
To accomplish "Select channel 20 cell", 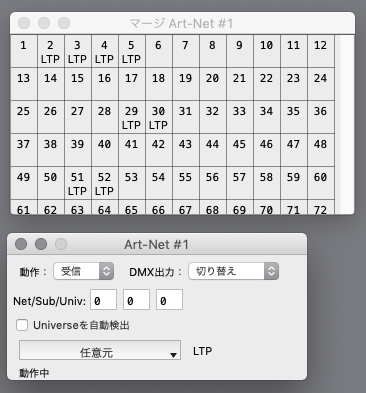I will pyautogui.click(x=213, y=84).
